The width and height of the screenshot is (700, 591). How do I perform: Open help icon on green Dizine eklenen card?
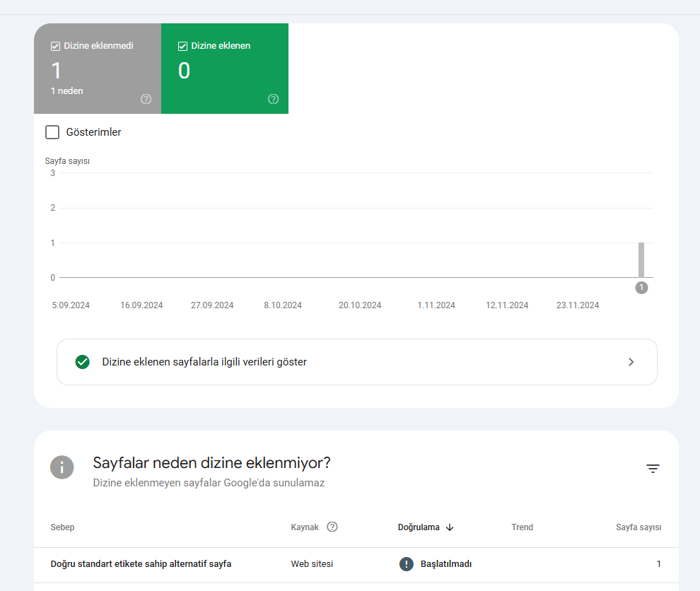point(273,99)
